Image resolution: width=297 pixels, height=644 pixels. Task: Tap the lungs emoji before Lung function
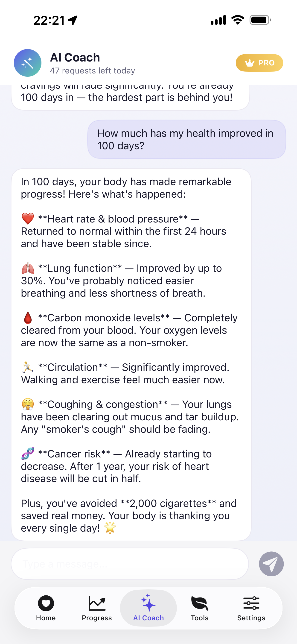[28, 268]
